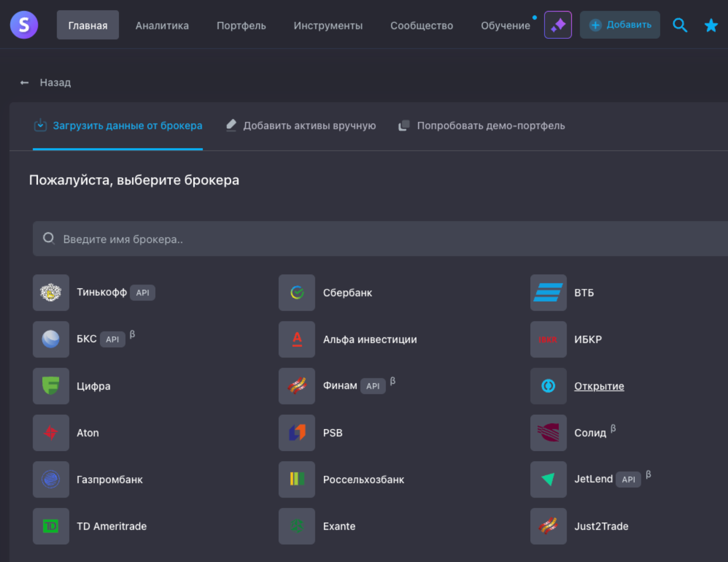
Task: Focus the broker name search field
Action: click(380, 239)
